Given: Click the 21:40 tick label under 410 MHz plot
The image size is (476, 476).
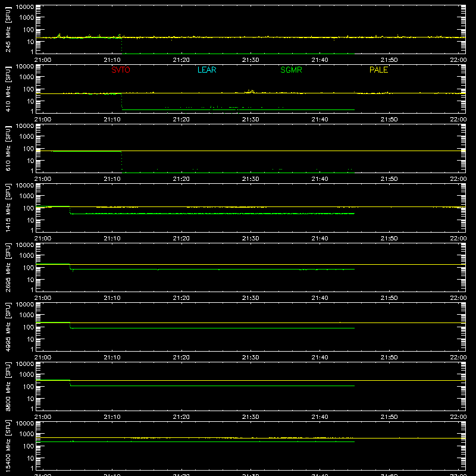Looking at the screenshot, I should point(320,120).
